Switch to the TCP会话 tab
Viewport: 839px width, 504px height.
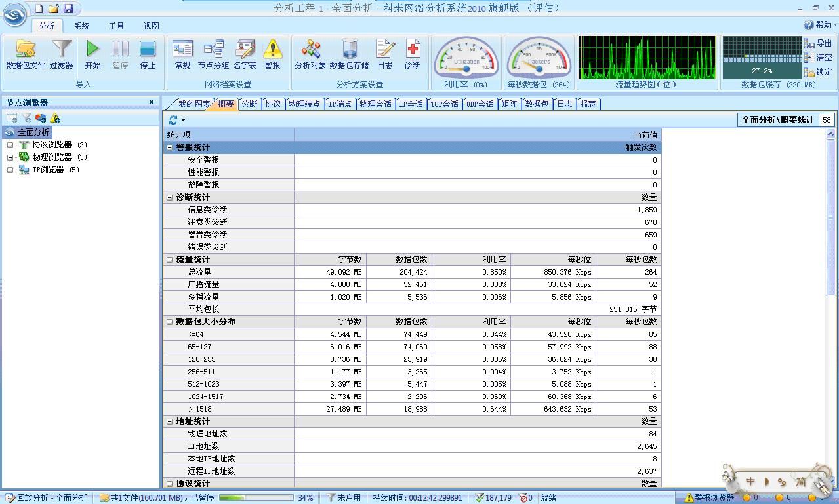point(444,104)
